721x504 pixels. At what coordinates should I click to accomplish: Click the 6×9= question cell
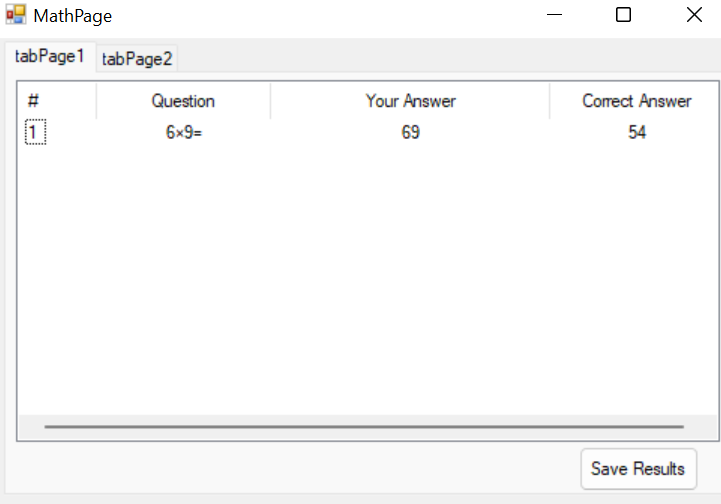click(183, 132)
